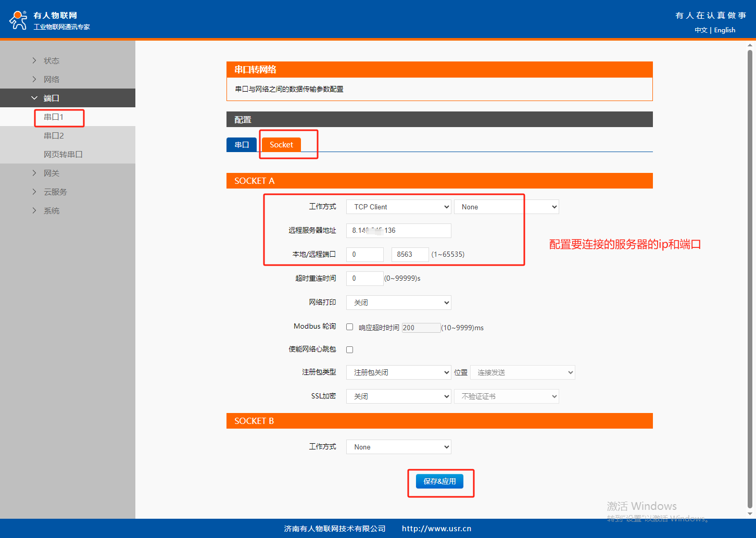The image size is (756, 538).
Task: Switch to the 串口 tab
Action: pos(242,145)
